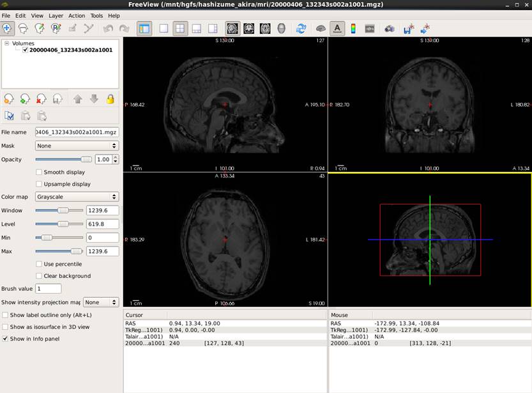Click the close volume icon with red X
This screenshot has height=393, width=532.
coord(41,99)
